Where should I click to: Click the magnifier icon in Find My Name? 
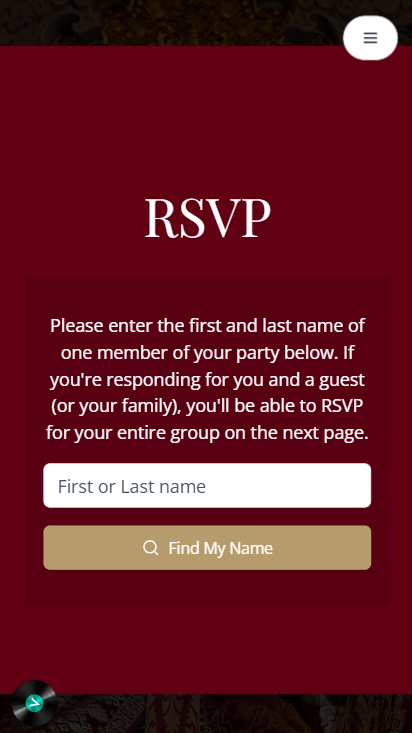click(x=150, y=547)
